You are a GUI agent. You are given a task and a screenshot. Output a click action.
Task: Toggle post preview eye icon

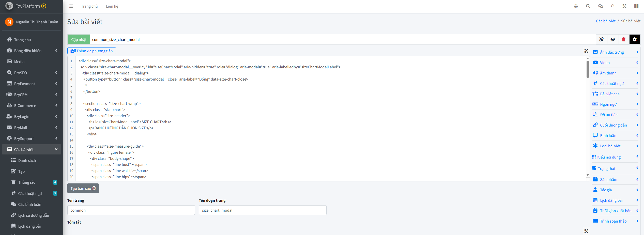click(x=613, y=39)
